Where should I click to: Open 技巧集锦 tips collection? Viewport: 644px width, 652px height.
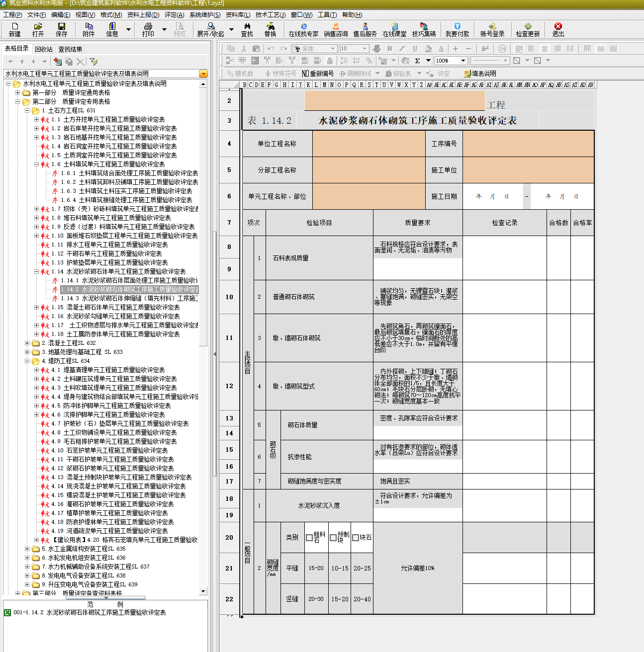pos(424,29)
